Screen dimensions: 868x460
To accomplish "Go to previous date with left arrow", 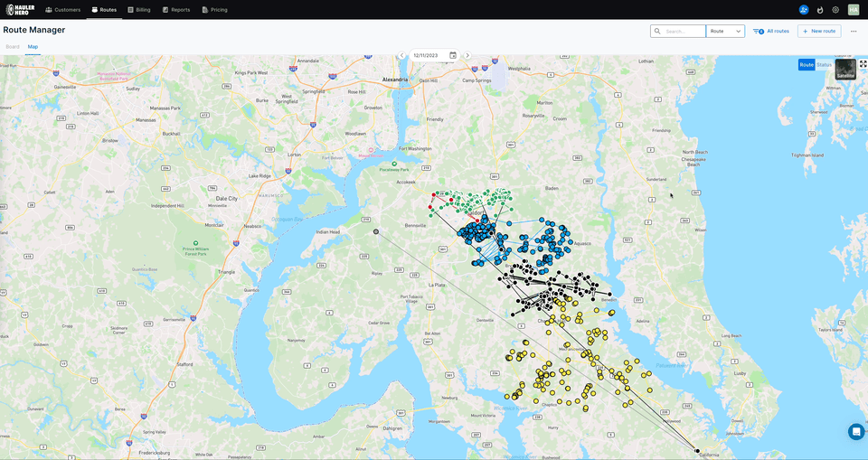I will [x=401, y=55].
